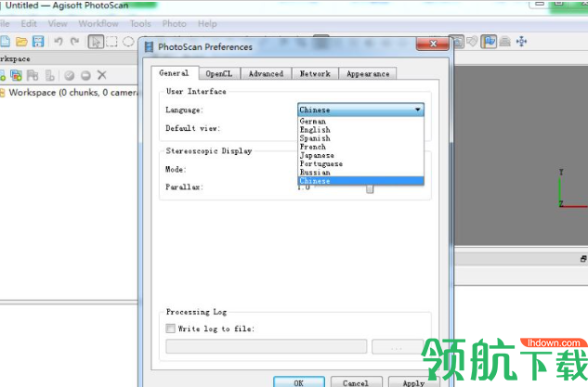Screen dimensions: 588x387
Task: Click the log file path field
Action: (x=267, y=346)
